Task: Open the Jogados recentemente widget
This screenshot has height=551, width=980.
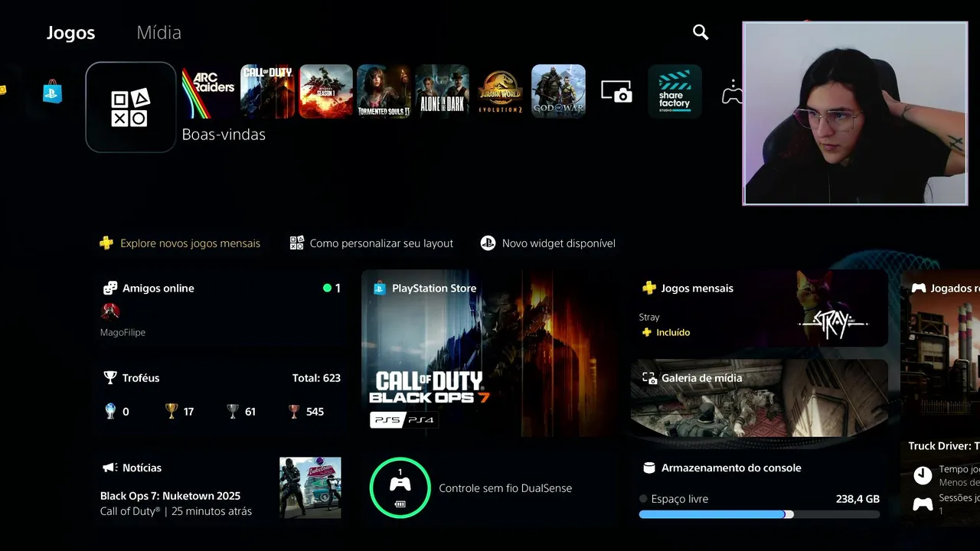Action: click(x=940, y=398)
